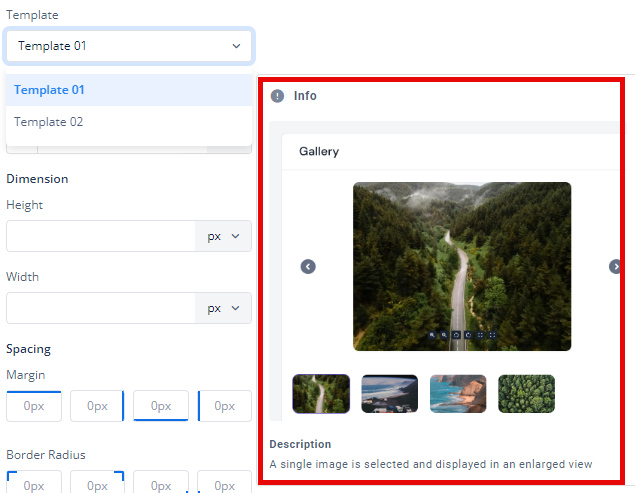The width and height of the screenshot is (635, 493).
Task: Click the bottom Margin input
Action: click(161, 406)
